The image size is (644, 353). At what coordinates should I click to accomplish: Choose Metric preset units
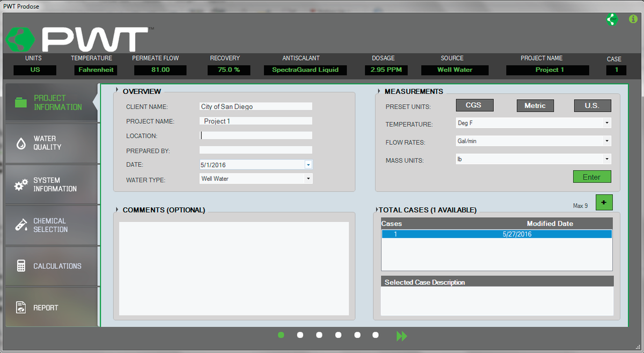click(535, 106)
